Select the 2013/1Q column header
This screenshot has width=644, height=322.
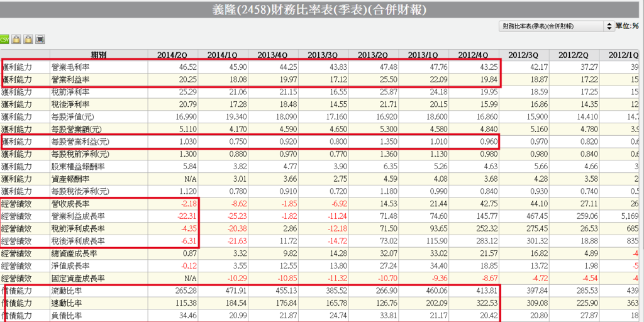[x=423, y=55]
